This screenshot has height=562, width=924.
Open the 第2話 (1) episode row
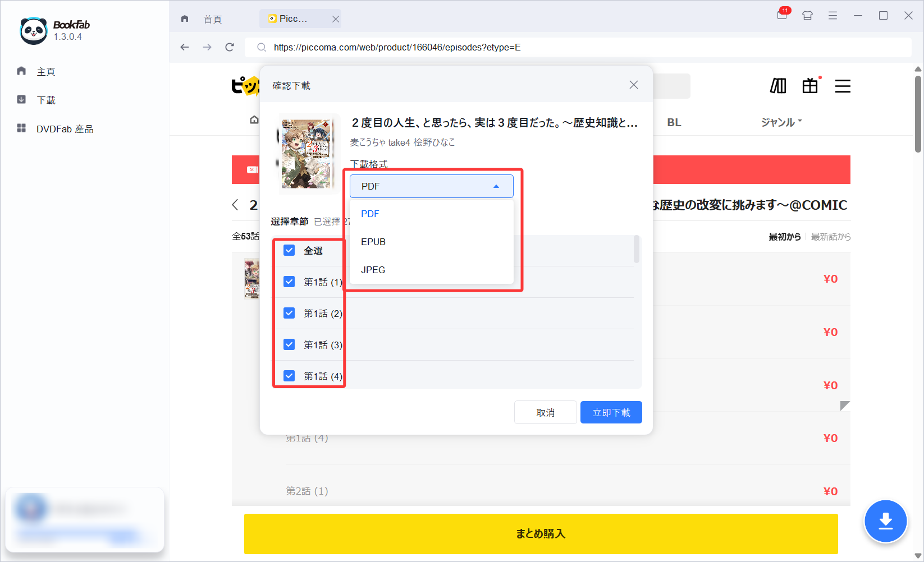coord(541,491)
